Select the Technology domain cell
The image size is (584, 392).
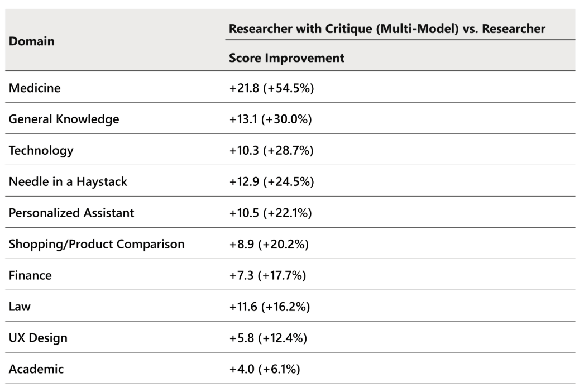point(41,150)
